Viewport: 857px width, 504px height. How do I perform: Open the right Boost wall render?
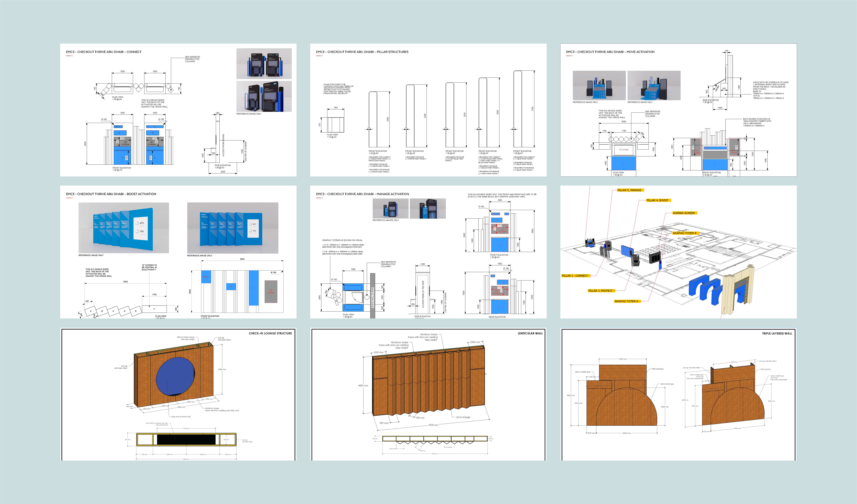[233, 228]
